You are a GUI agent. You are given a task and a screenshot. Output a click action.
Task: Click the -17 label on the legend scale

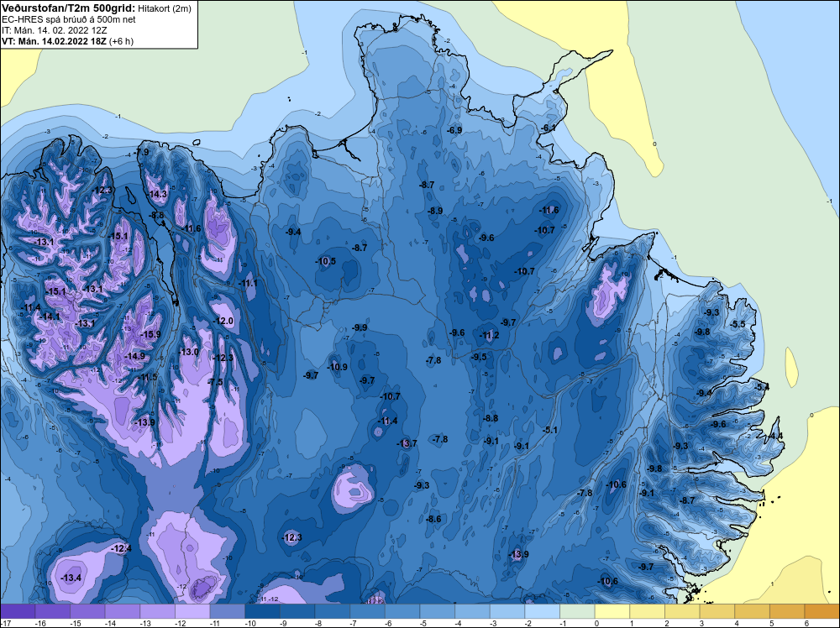[4, 624]
